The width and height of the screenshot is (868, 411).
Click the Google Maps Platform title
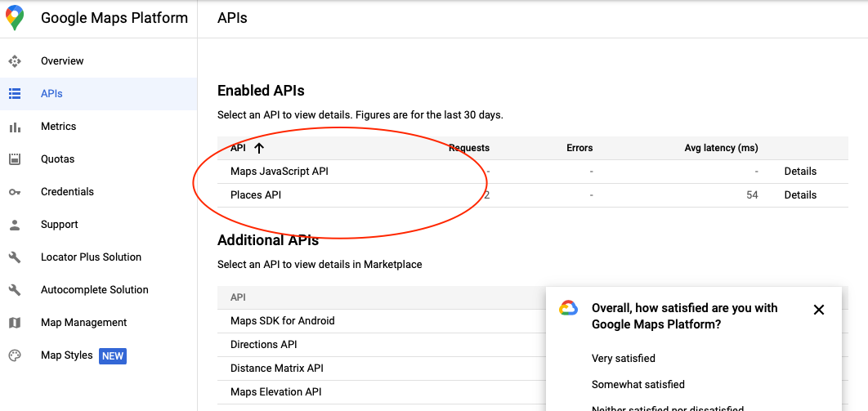pyautogui.click(x=114, y=18)
